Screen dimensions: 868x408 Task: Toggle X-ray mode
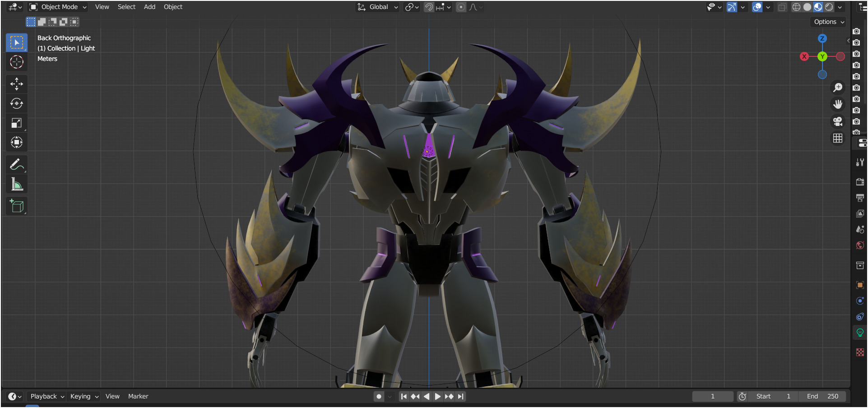pyautogui.click(x=782, y=7)
